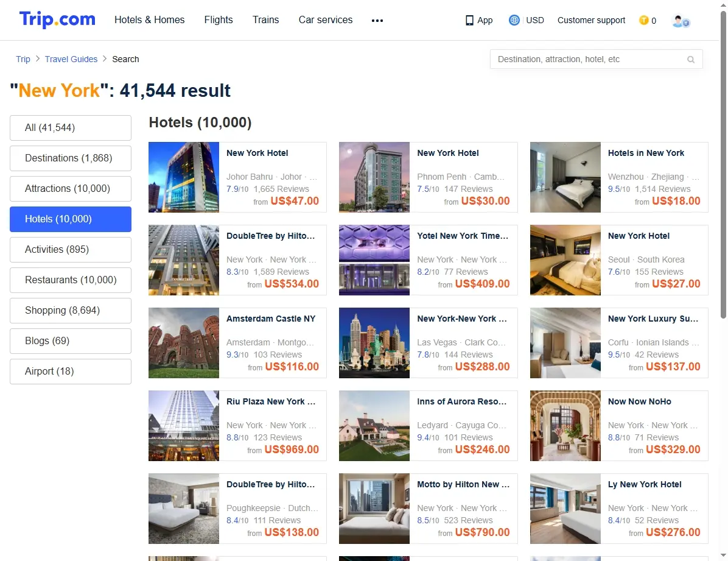The image size is (728, 561).
Task: Open DoubleTree US$534.00 hotel thumbnail
Action: point(184,260)
